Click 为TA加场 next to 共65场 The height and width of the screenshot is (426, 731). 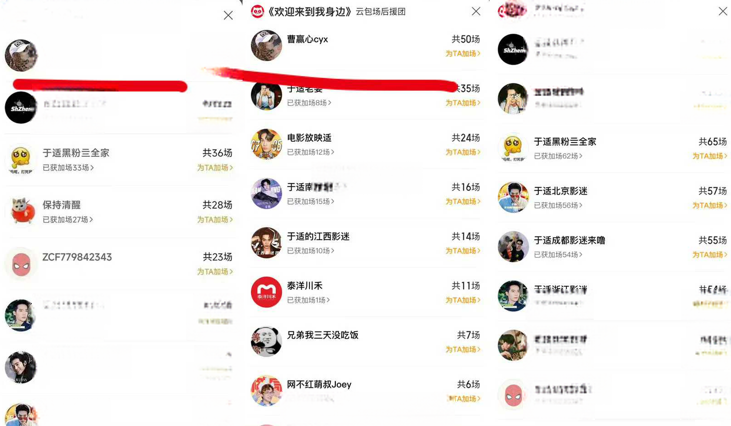tap(710, 156)
